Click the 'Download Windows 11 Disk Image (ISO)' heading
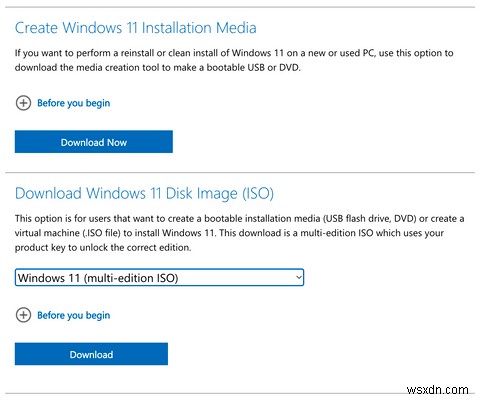 coord(144,193)
